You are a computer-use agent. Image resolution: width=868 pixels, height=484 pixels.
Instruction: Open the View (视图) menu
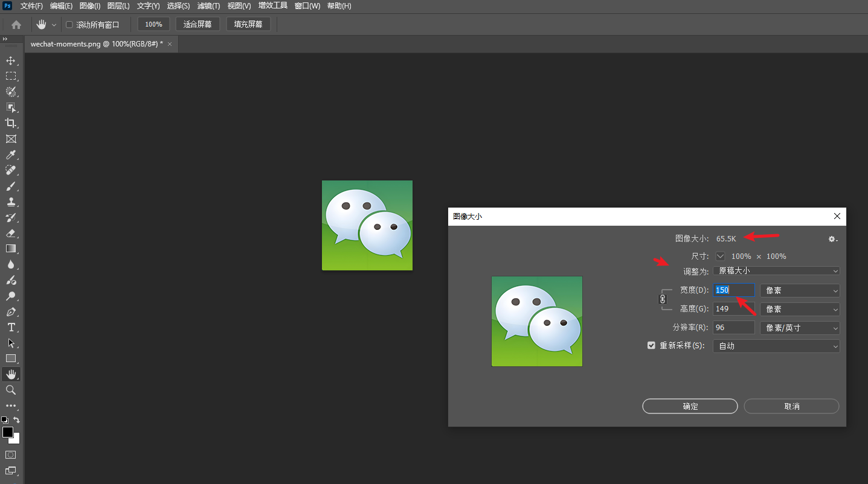239,6
